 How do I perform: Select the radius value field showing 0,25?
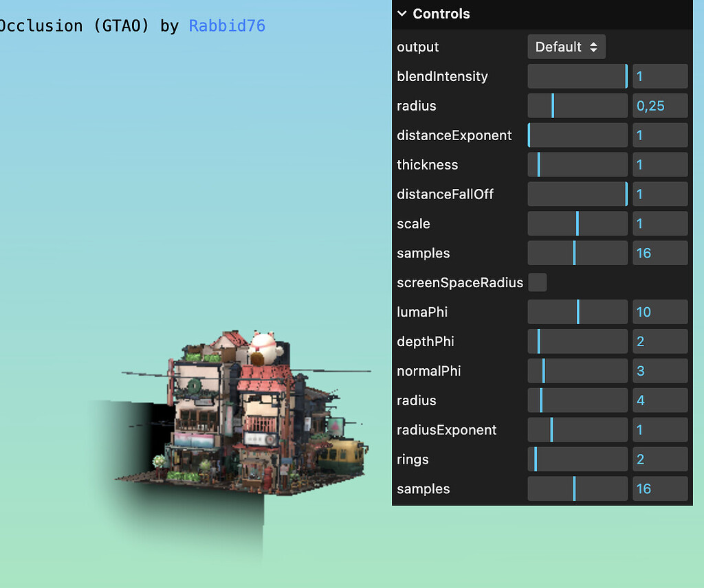click(659, 106)
